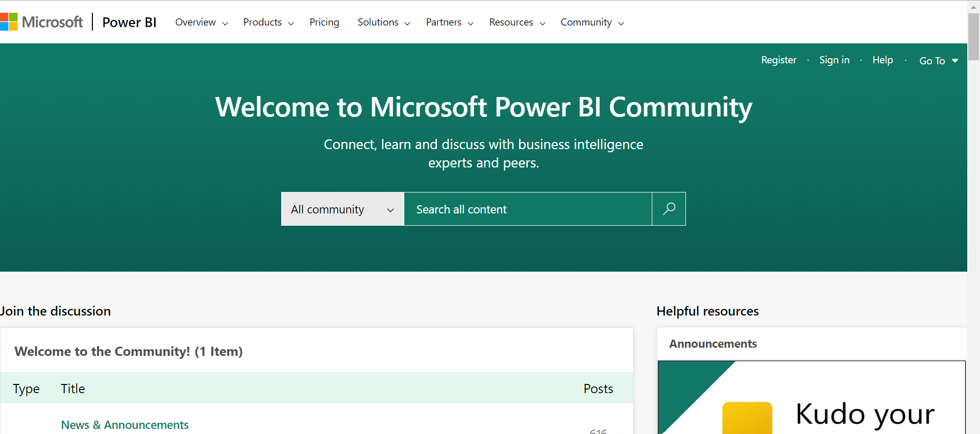Click the page vertical scrollbar thumb
980x434 pixels.
click(973, 37)
